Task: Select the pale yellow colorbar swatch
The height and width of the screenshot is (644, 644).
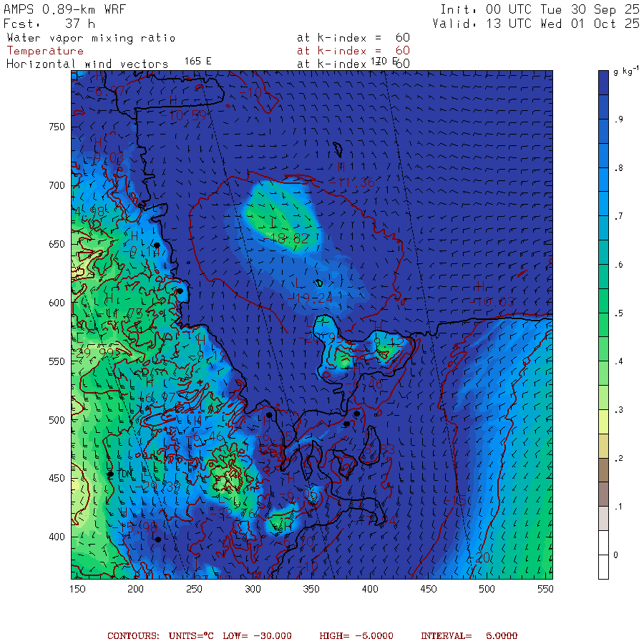Action: 603,419
